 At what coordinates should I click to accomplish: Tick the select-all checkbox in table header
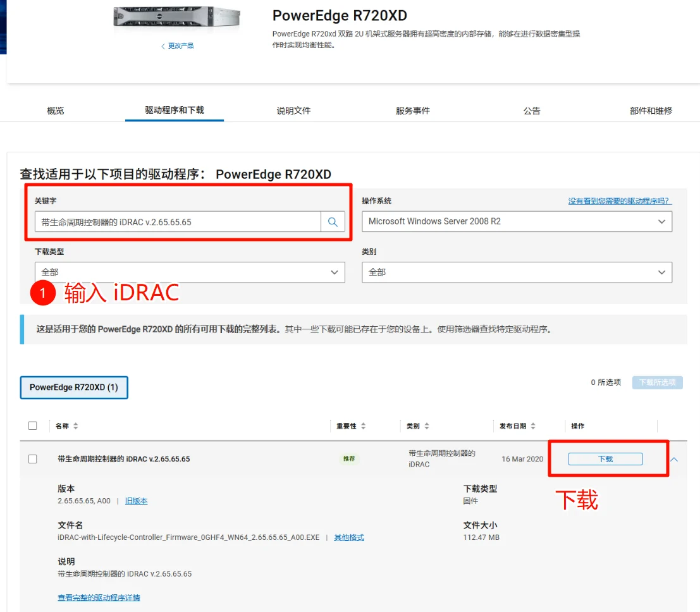[x=33, y=425]
